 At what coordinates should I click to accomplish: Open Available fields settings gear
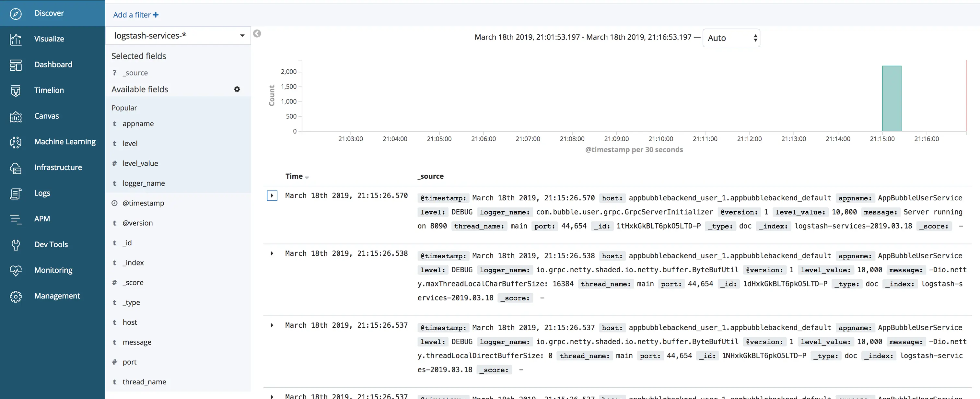pyautogui.click(x=237, y=89)
